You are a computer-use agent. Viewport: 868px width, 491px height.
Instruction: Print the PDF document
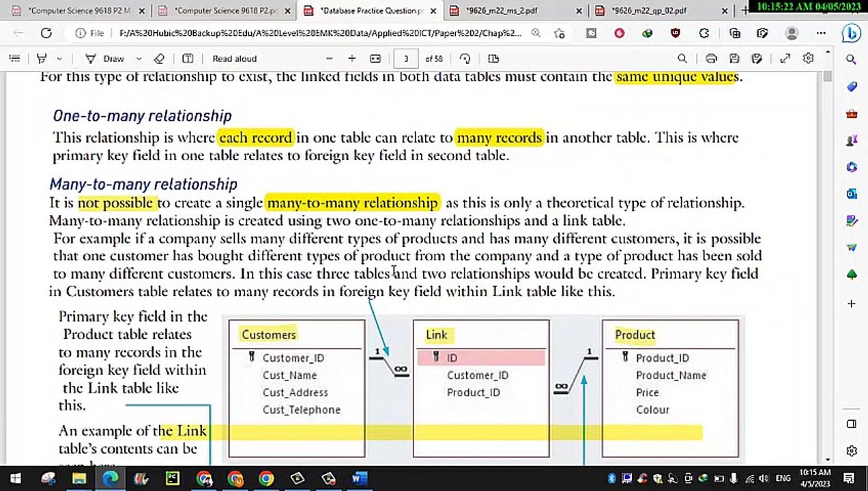coord(711,59)
